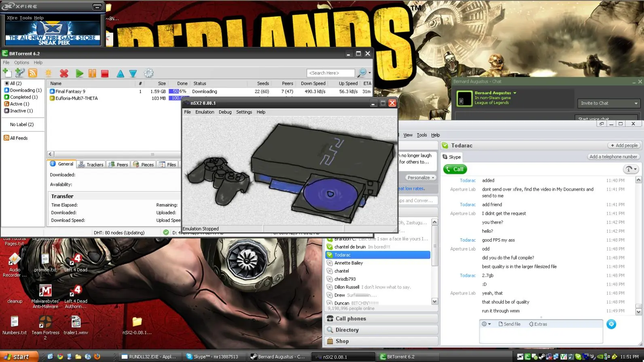Open the Options menu in BitTorrent
The height and width of the screenshot is (362, 644).
pos(21,63)
